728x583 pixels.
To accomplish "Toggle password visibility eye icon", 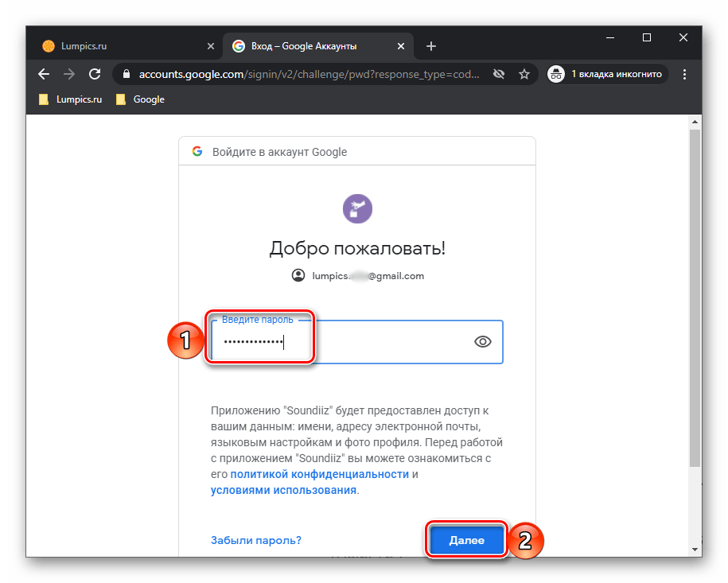I will click(x=482, y=342).
